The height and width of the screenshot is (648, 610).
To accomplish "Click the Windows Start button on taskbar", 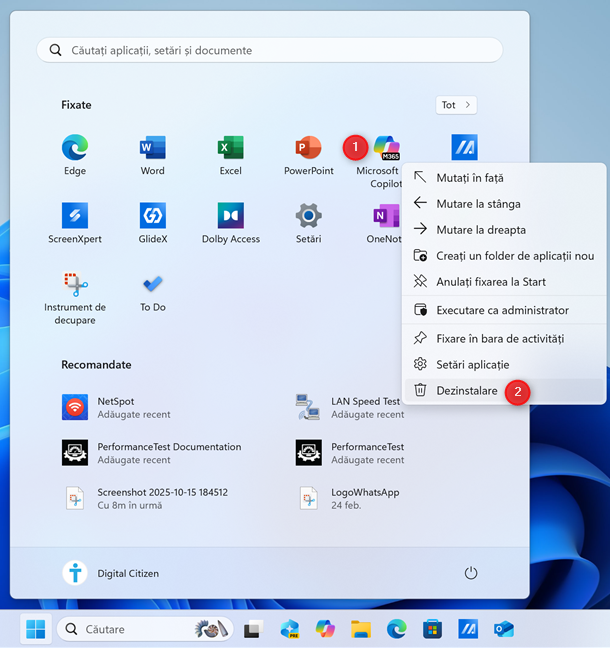I will click(36, 629).
